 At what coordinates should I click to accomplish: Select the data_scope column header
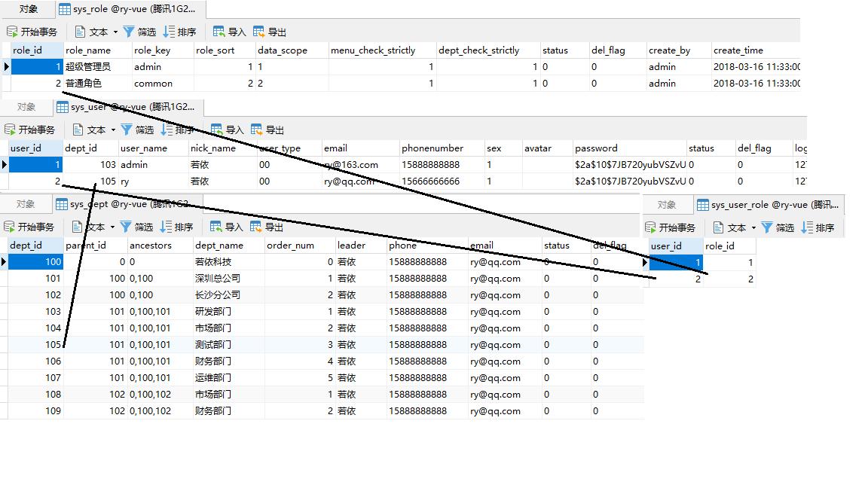[292, 50]
